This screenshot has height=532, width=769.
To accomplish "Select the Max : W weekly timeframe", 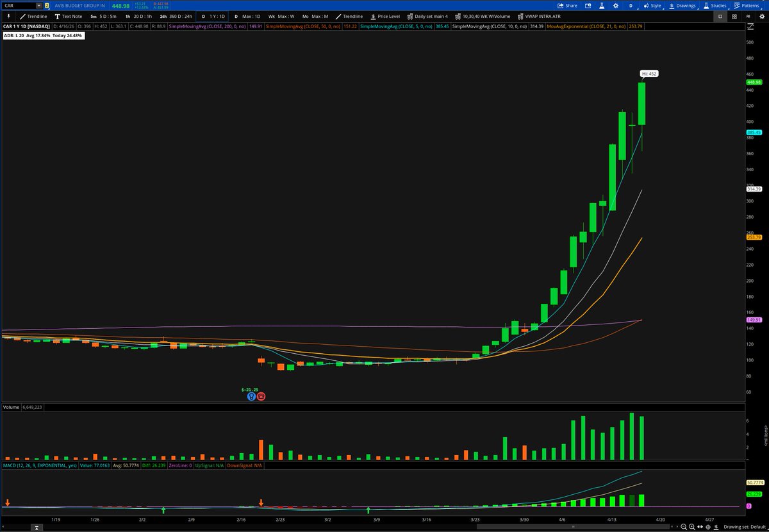I will [282, 16].
